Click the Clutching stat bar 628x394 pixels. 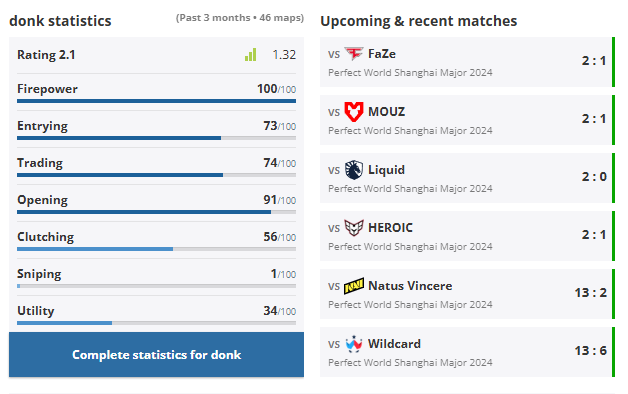coord(156,249)
